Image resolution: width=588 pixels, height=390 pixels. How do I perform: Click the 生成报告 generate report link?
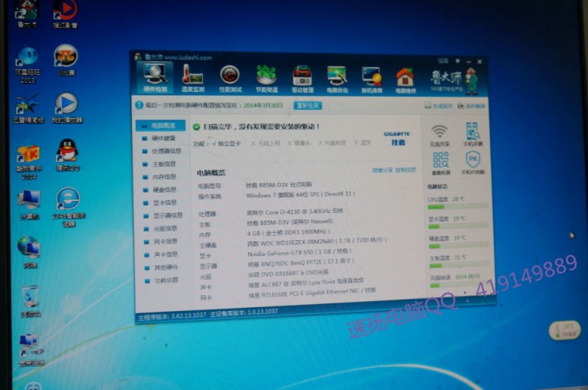click(439, 106)
